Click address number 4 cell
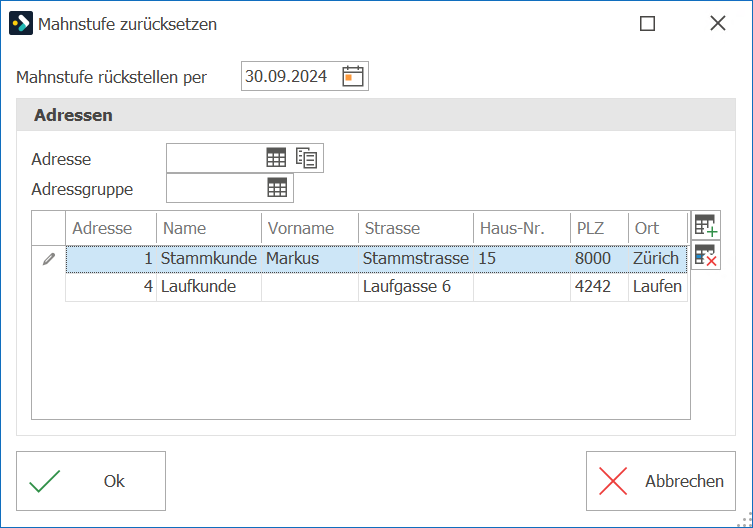The height and width of the screenshot is (528, 753). [x=111, y=287]
